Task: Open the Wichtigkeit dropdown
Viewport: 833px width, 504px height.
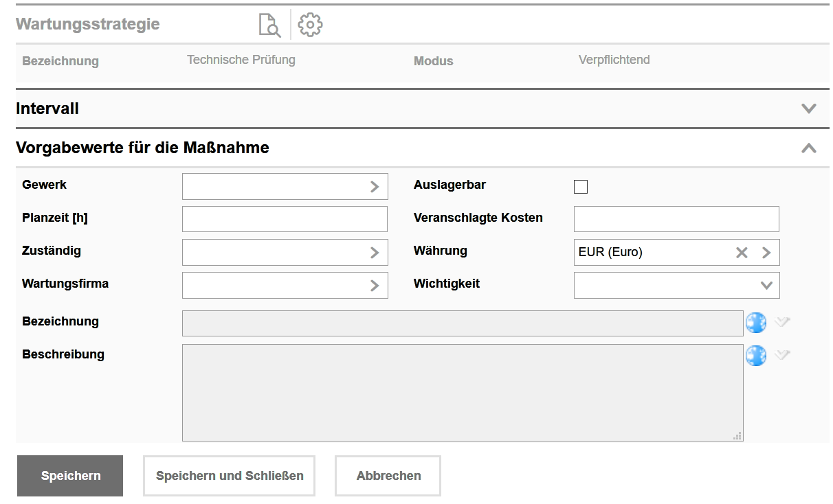Action: click(766, 285)
